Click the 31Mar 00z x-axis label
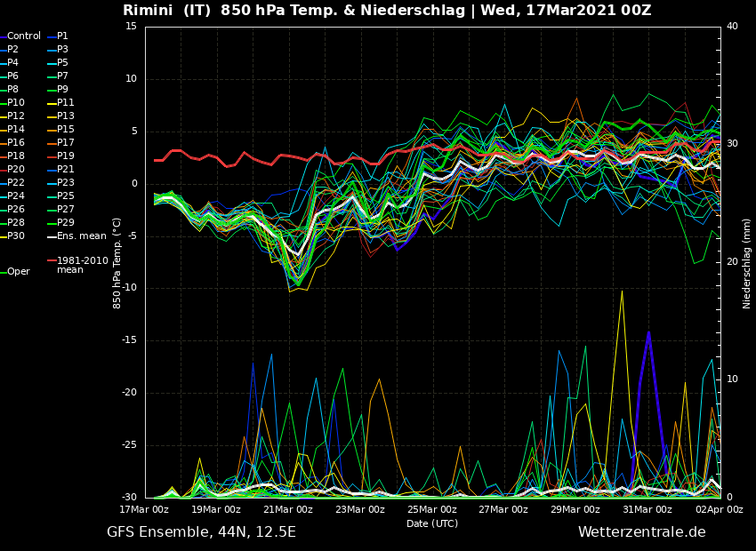Screen dimensions: 756x551 click(x=649, y=509)
